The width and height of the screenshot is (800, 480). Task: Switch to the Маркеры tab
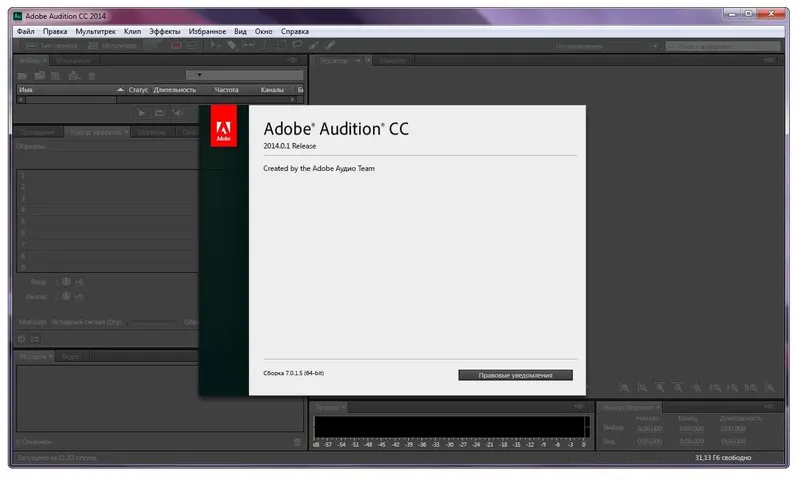tap(152, 132)
